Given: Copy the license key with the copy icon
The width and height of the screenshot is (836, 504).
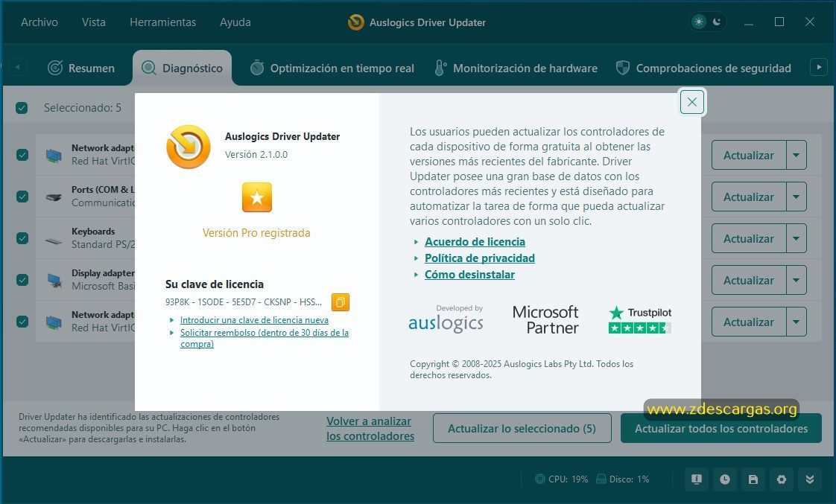Looking at the screenshot, I should [x=341, y=302].
